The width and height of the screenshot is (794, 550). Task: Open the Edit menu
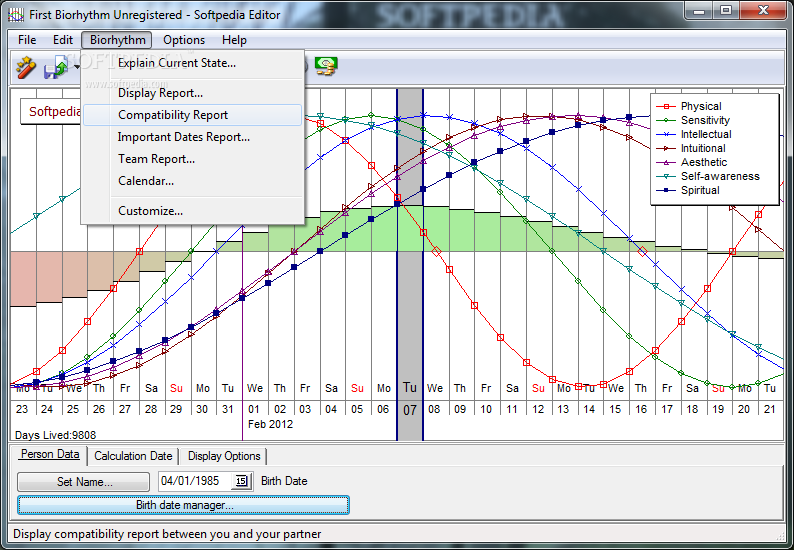[x=63, y=40]
